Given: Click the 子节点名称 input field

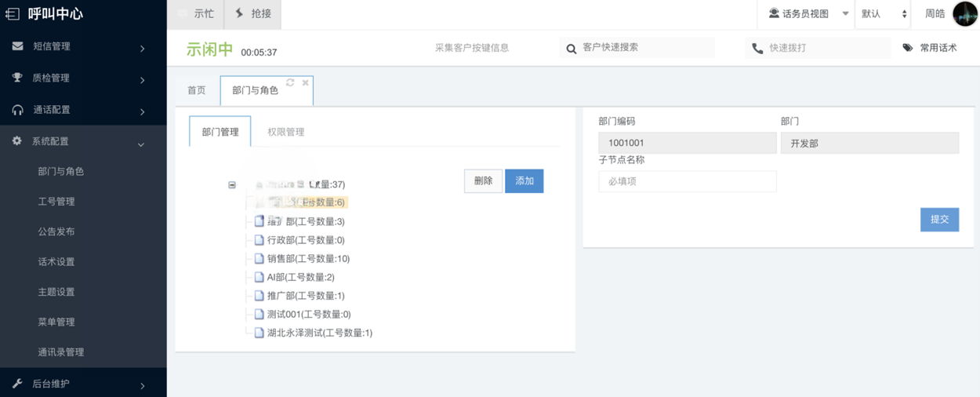Looking at the screenshot, I should (687, 181).
